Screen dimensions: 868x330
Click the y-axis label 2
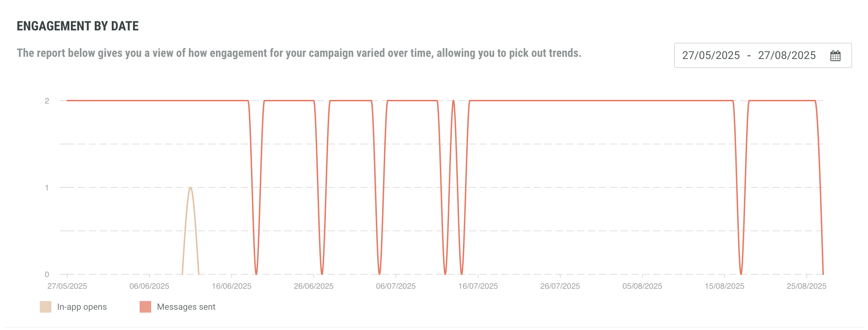click(x=47, y=101)
